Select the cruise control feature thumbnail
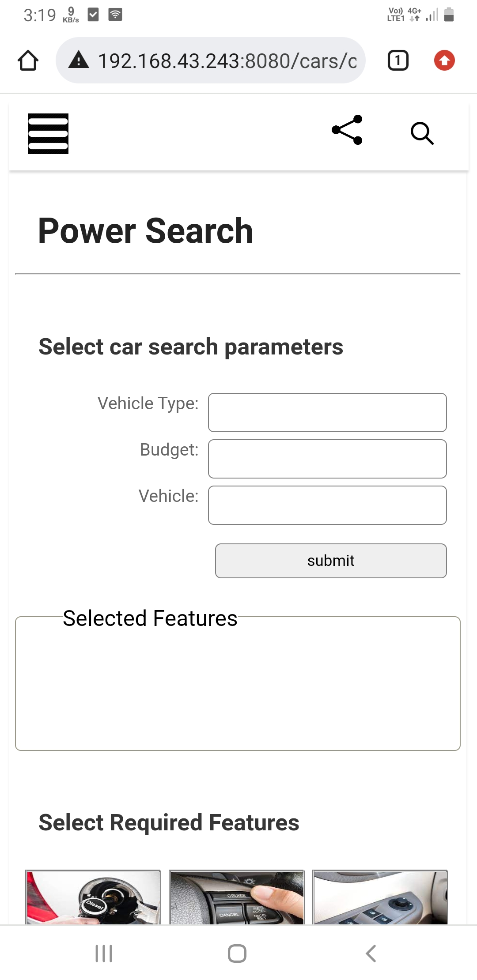This screenshot has height=980, width=477. click(x=237, y=897)
